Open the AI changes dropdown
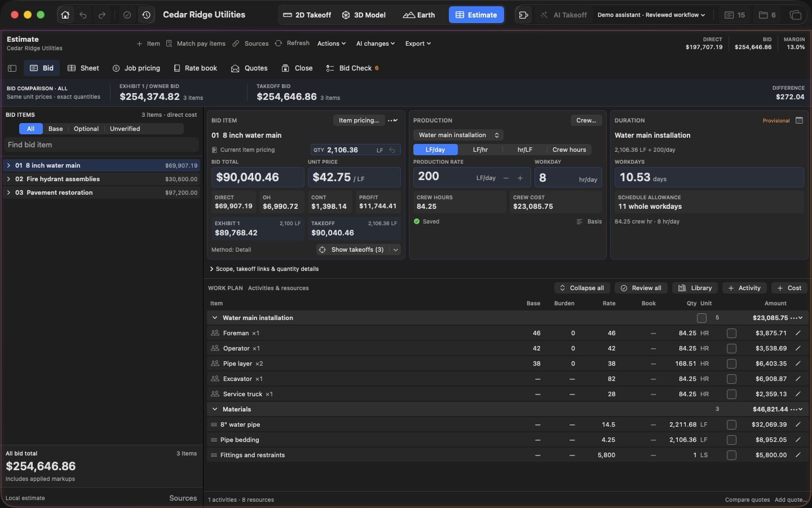The height and width of the screenshot is (508, 812). click(x=376, y=43)
